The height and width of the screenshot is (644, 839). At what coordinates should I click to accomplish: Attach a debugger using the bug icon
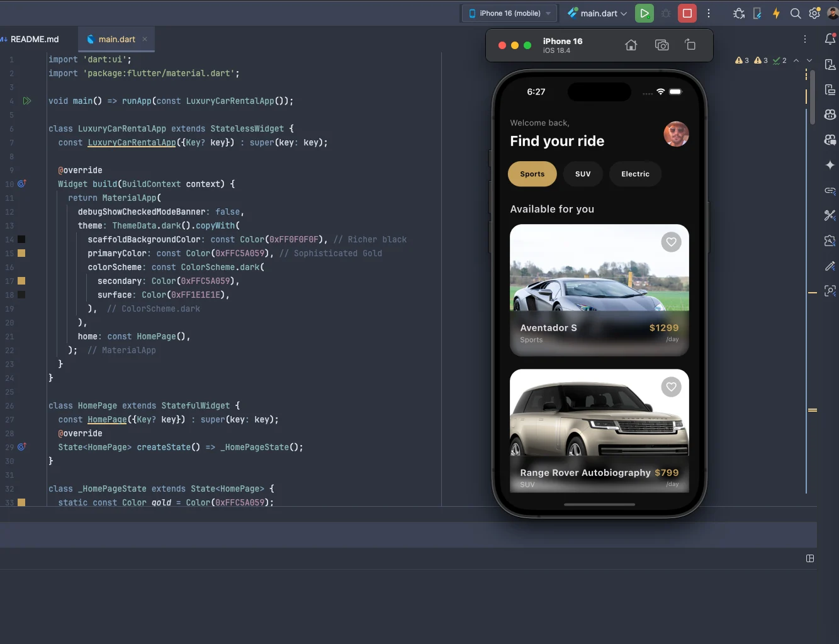738,13
